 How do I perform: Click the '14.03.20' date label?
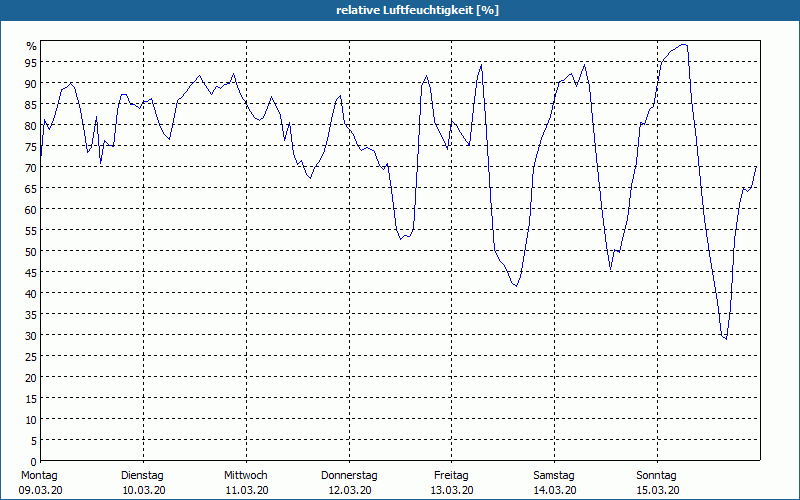(555, 490)
